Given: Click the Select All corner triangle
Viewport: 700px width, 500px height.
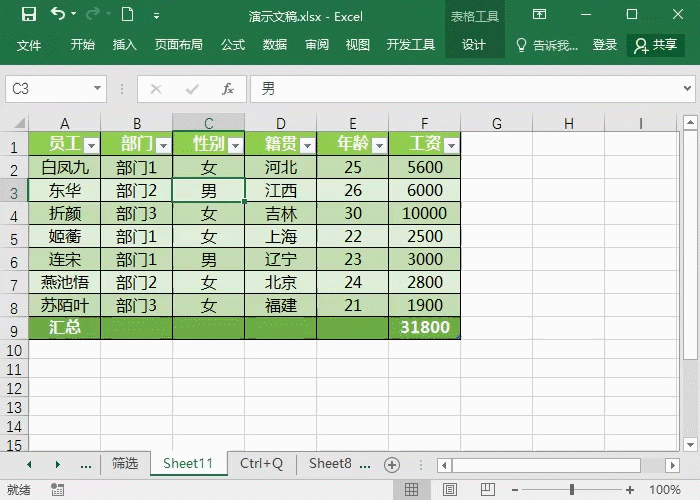Looking at the screenshot, I should [19, 123].
